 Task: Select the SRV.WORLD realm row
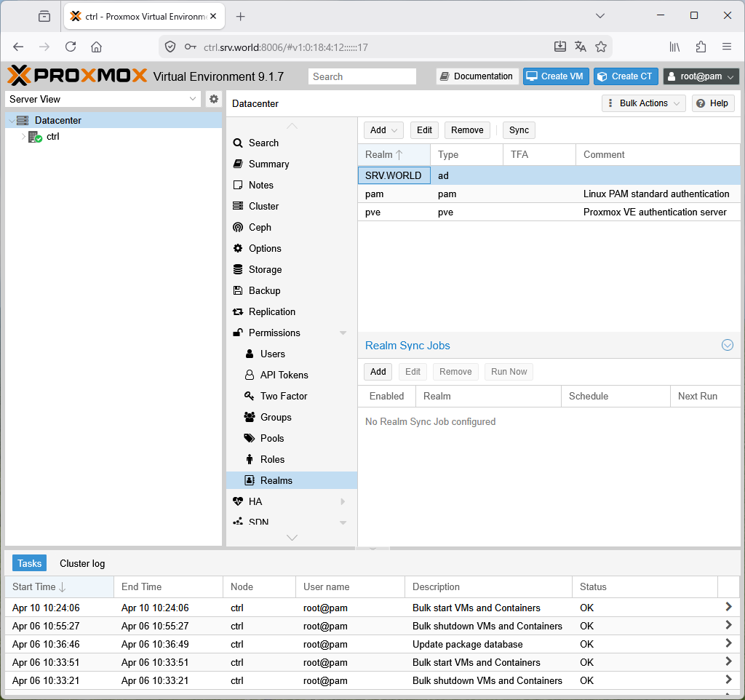(x=549, y=175)
